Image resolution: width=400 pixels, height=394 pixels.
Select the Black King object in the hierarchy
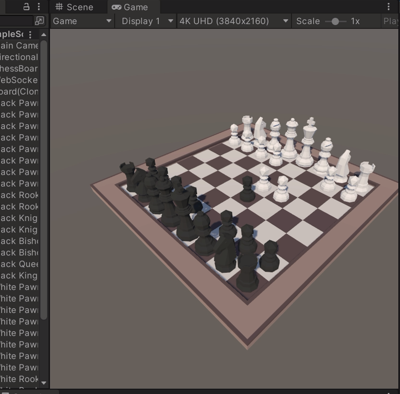tap(19, 276)
